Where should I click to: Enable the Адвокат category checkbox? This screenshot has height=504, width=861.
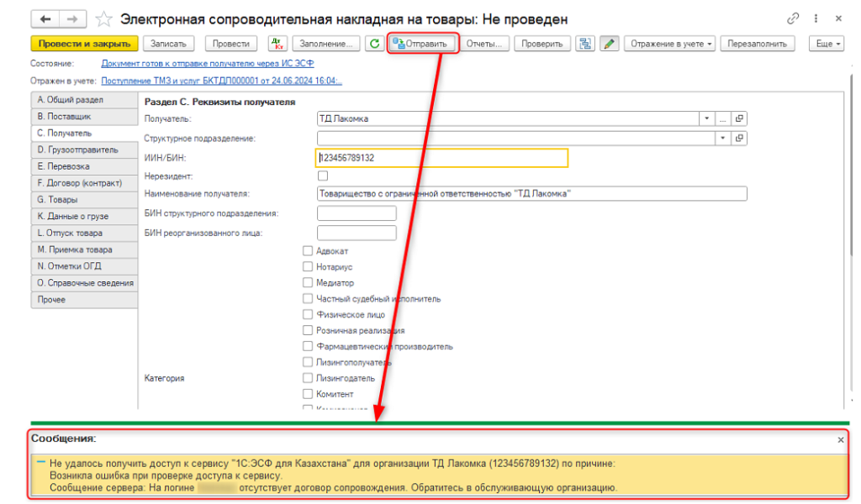[x=308, y=251]
